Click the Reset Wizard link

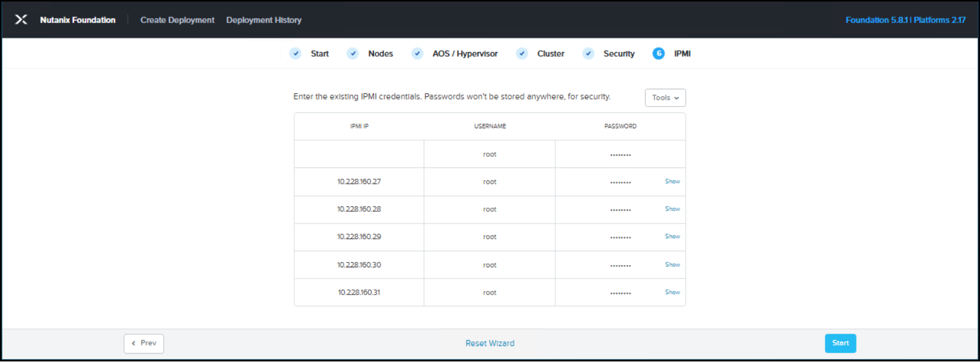(490, 343)
